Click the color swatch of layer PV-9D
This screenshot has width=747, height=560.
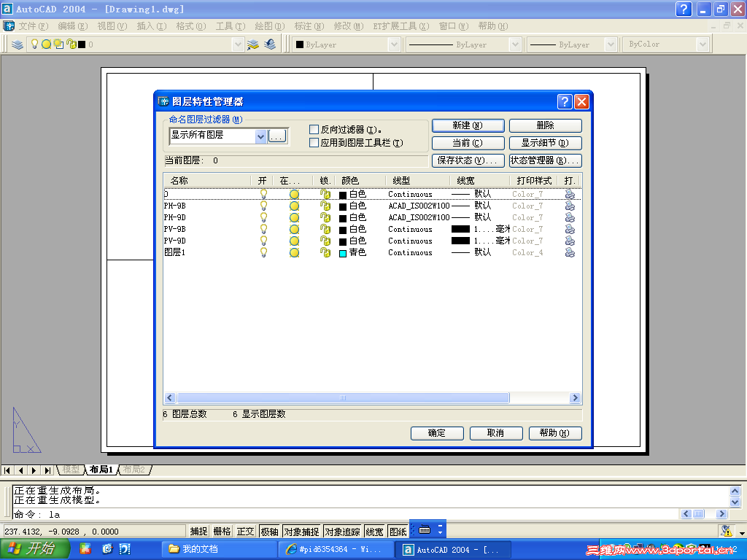point(343,241)
